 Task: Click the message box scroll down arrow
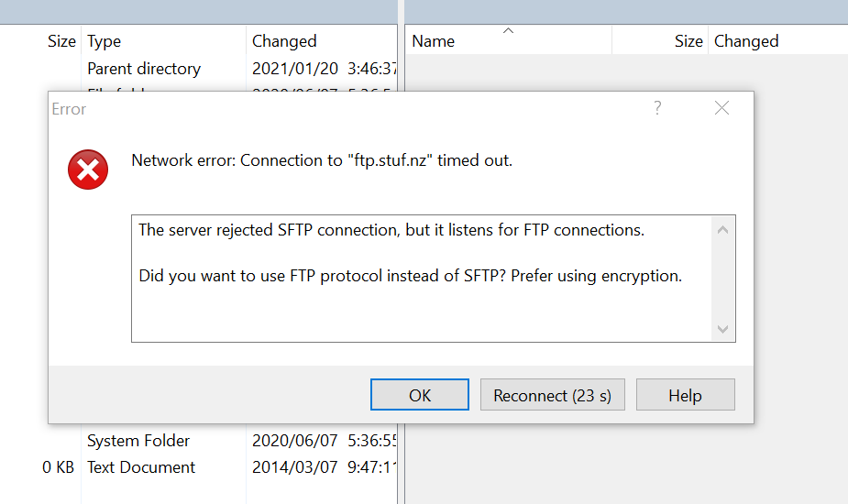[722, 329]
